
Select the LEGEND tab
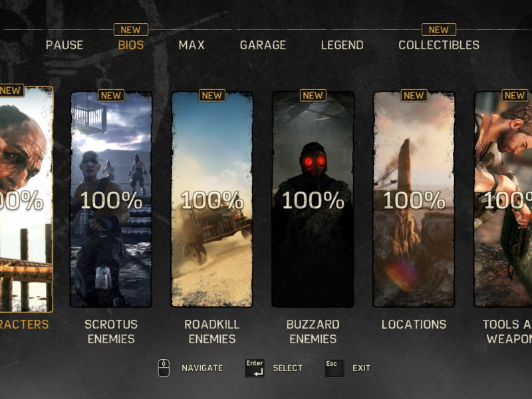click(342, 45)
